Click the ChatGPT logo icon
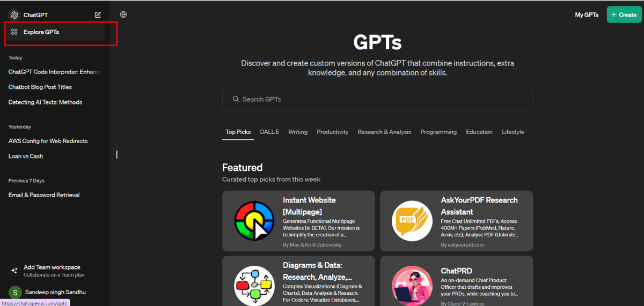Screen dimensions: 644x306 14,15
